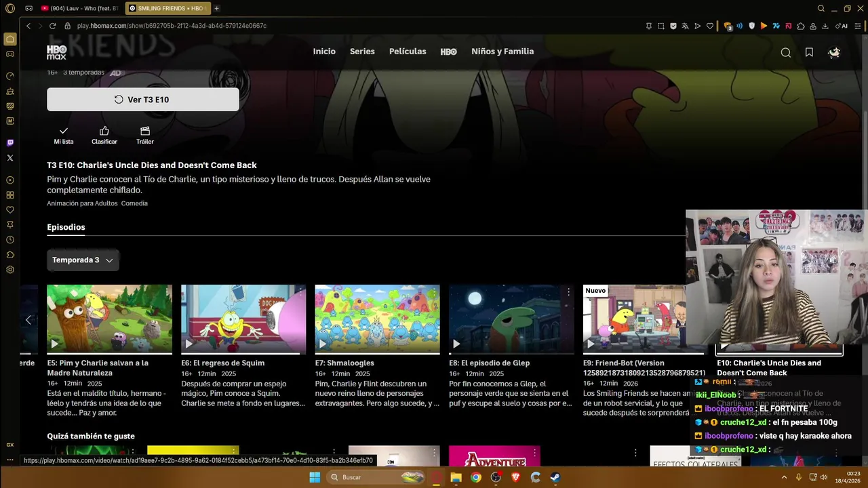Add page to favorites heart icon
Image resolution: width=868 pixels, height=488 pixels.
click(x=710, y=26)
